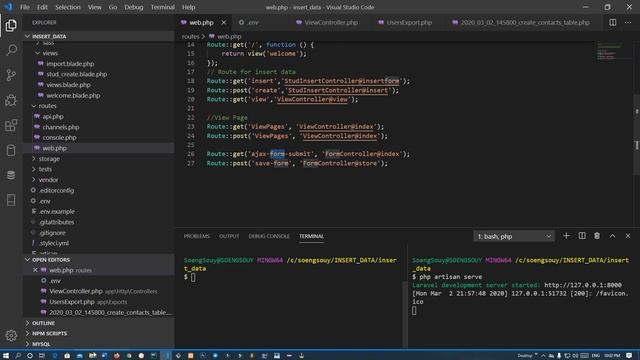Open stud_create.blade.php file
Image resolution: width=640 pixels, height=360 pixels.
pyautogui.click(x=76, y=74)
